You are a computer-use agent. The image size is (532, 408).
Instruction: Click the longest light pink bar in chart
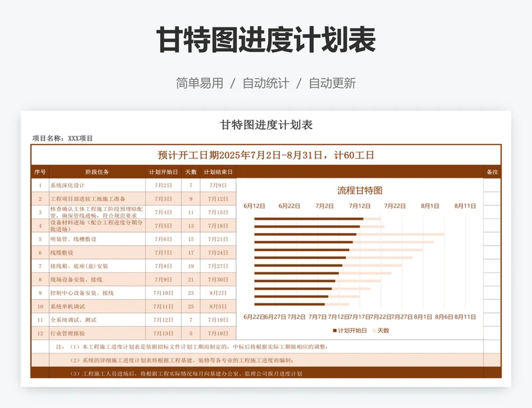tap(400, 234)
